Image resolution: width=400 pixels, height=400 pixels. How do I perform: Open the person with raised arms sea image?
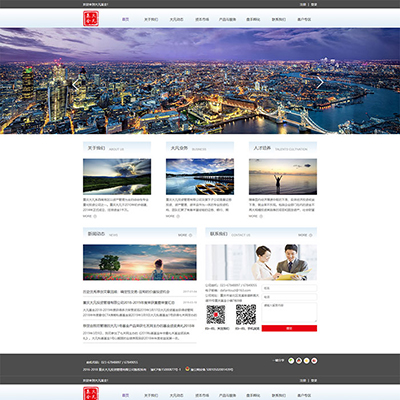(283, 177)
